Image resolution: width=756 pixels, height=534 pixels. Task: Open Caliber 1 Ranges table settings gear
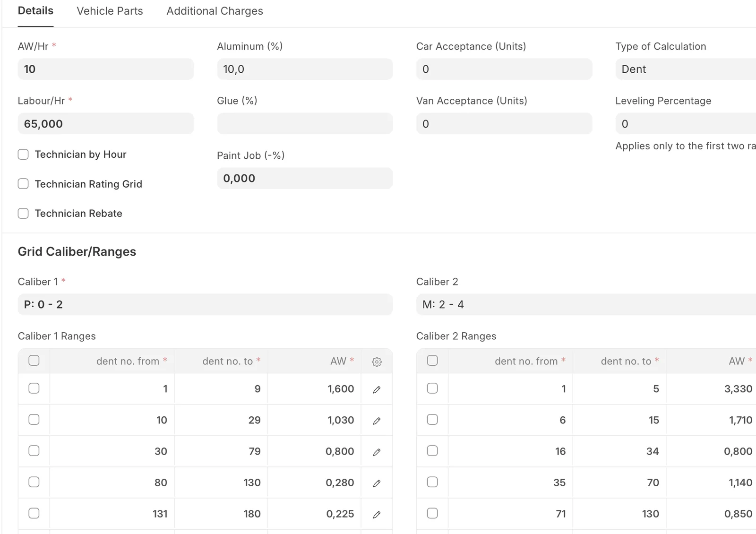[377, 362]
